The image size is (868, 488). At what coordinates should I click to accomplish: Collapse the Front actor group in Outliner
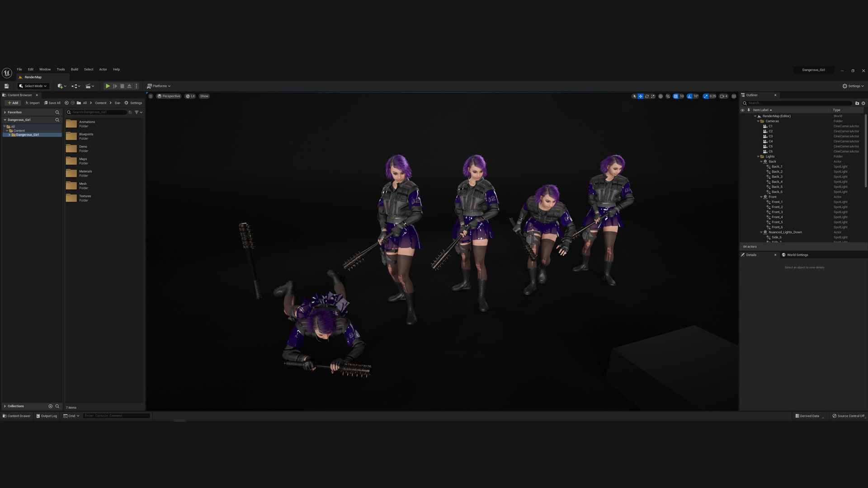(x=761, y=197)
